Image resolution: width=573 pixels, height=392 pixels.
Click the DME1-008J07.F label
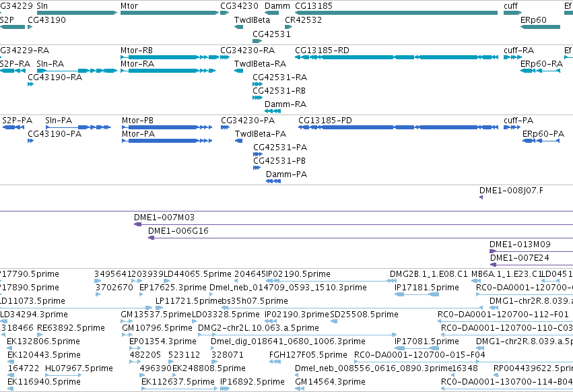(511, 191)
